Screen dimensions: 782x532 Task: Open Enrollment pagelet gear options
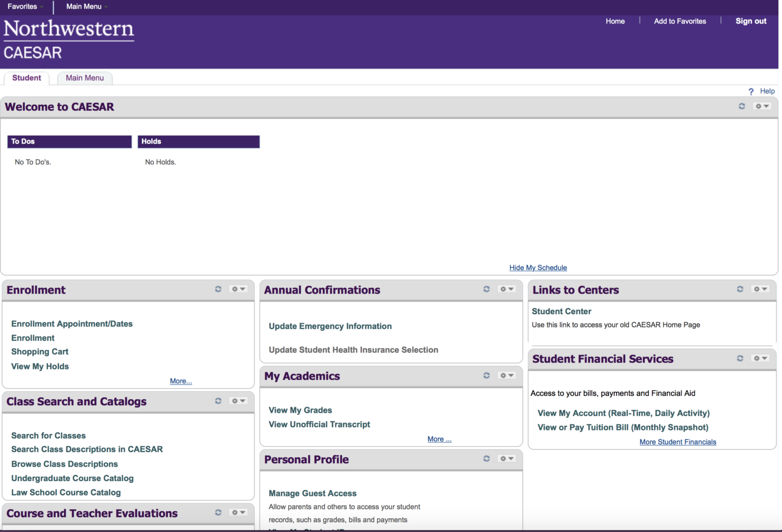point(238,289)
